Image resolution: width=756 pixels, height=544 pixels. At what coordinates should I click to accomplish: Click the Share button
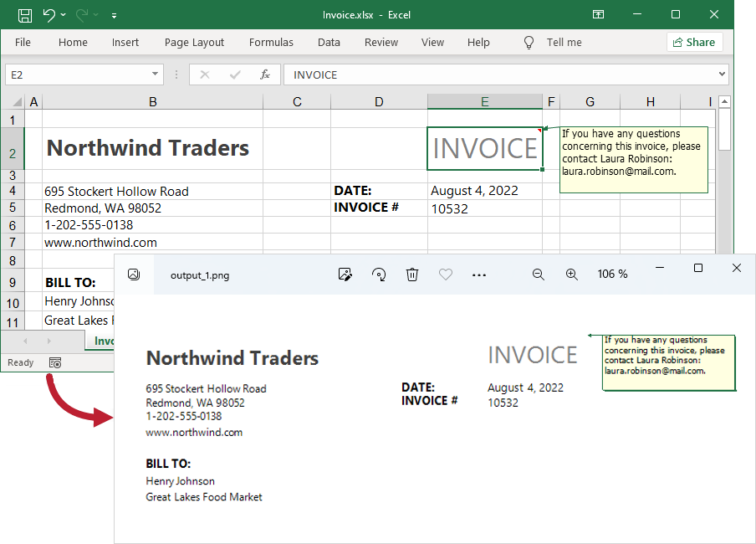(694, 42)
